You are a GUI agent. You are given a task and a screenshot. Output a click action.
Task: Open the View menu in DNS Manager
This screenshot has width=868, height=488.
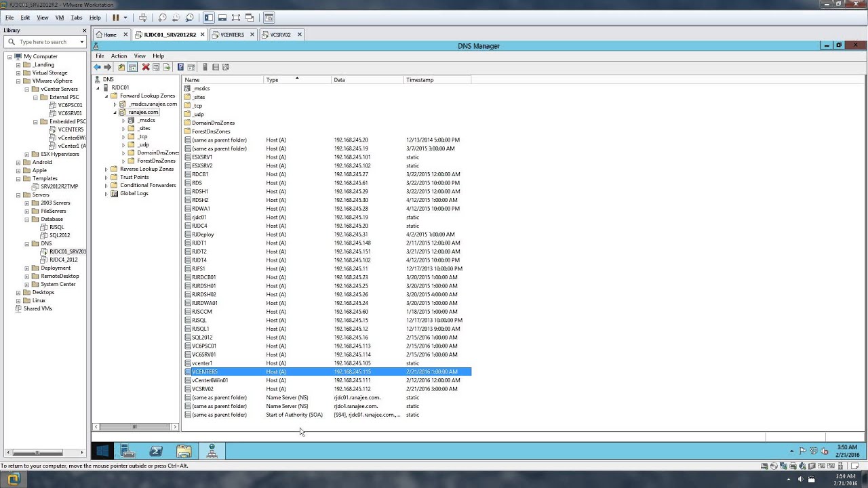click(x=140, y=56)
